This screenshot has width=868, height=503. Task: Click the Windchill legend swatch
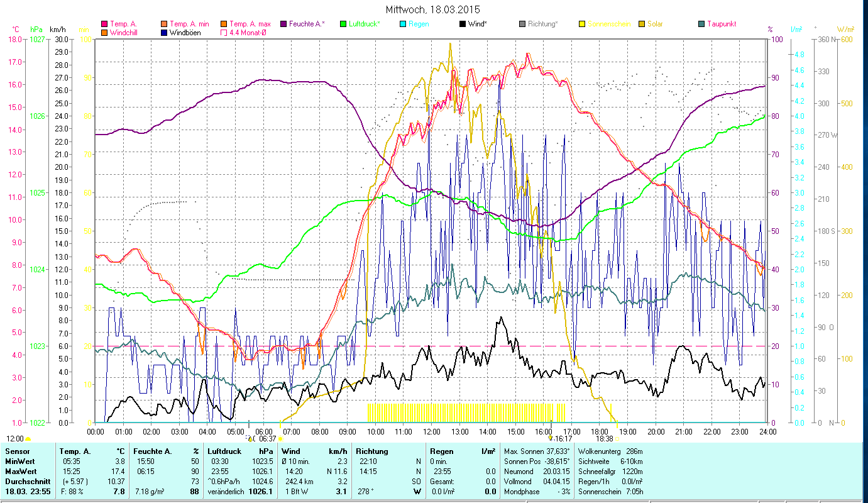(x=104, y=33)
